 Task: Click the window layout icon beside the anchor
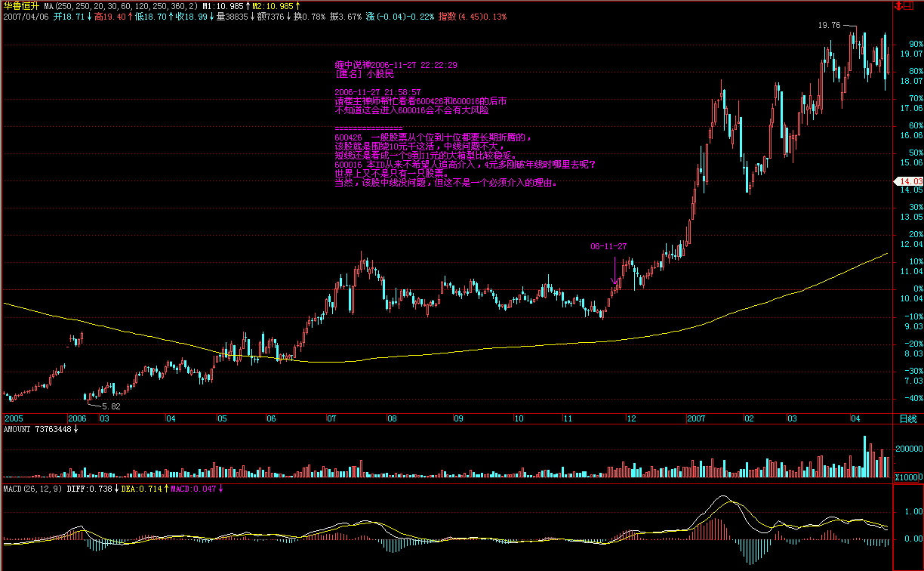[x=909, y=5]
